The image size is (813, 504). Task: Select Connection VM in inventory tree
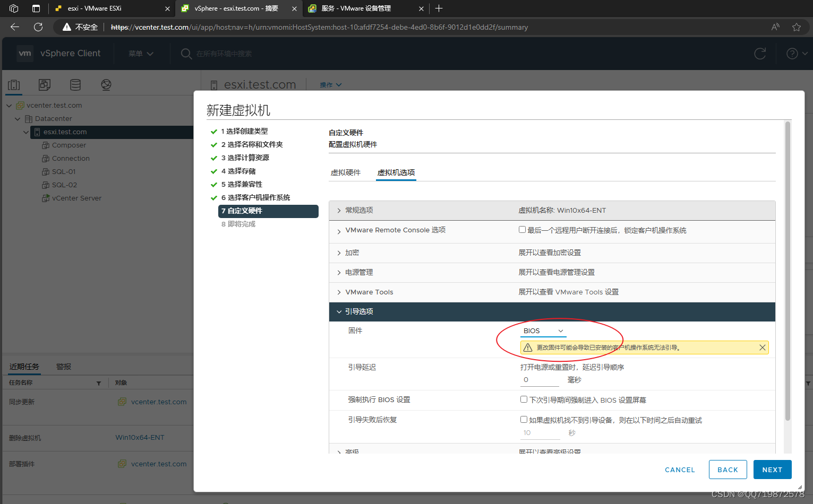click(71, 159)
